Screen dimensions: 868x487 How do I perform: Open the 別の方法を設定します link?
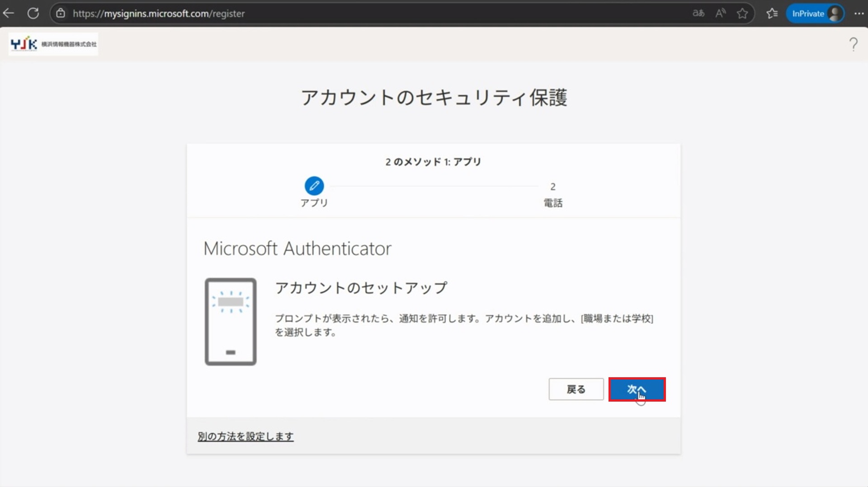tap(245, 436)
